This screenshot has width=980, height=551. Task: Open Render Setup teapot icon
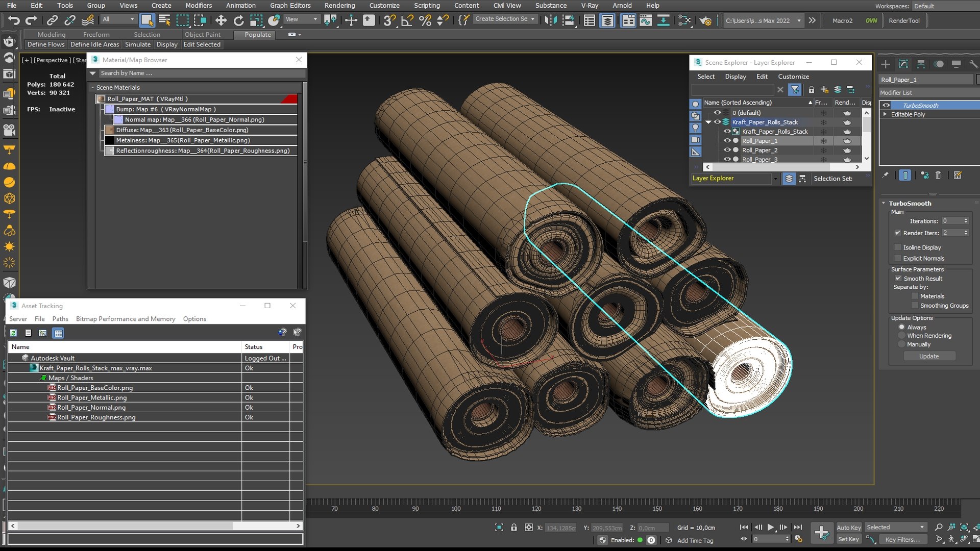pos(705,20)
